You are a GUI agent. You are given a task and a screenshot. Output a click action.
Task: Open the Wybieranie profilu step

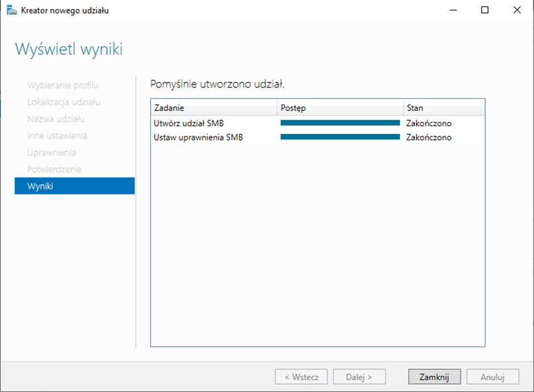click(x=63, y=85)
